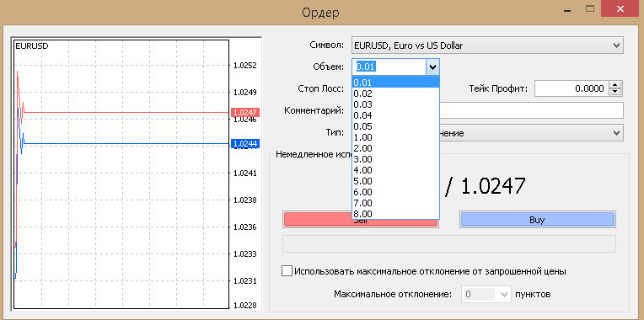Maximize the Ордер window

point(590,8)
